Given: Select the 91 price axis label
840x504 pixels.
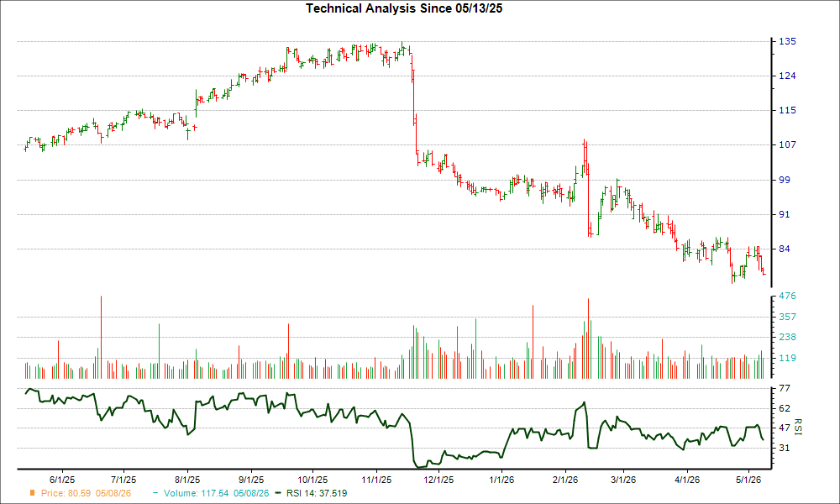Looking at the screenshot, I should (x=785, y=214).
